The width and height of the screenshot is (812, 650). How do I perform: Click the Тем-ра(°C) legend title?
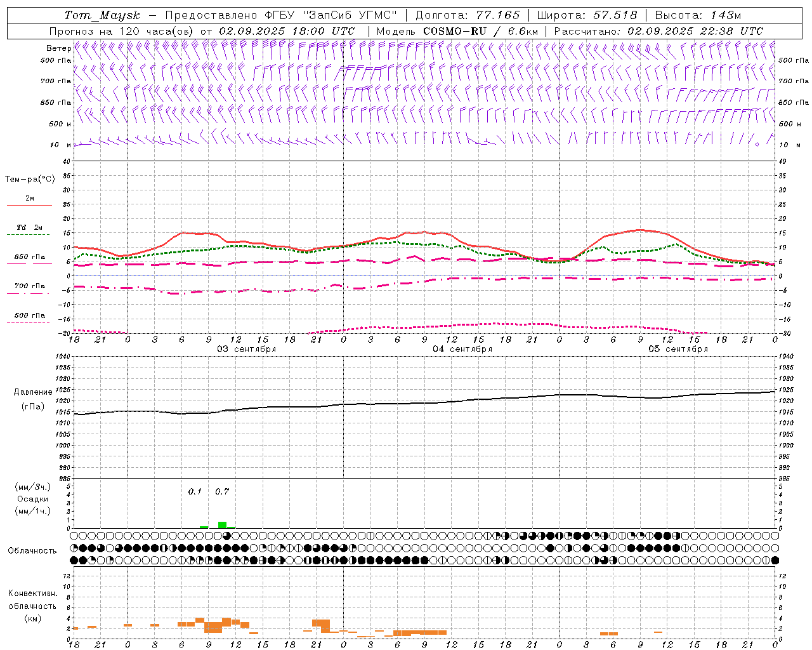coord(30,180)
